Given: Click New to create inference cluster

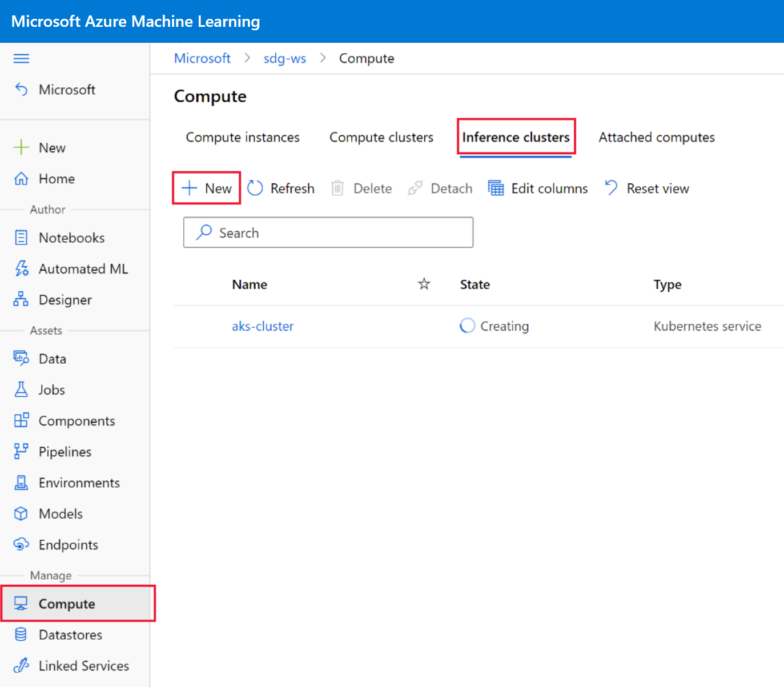Looking at the screenshot, I should [207, 188].
